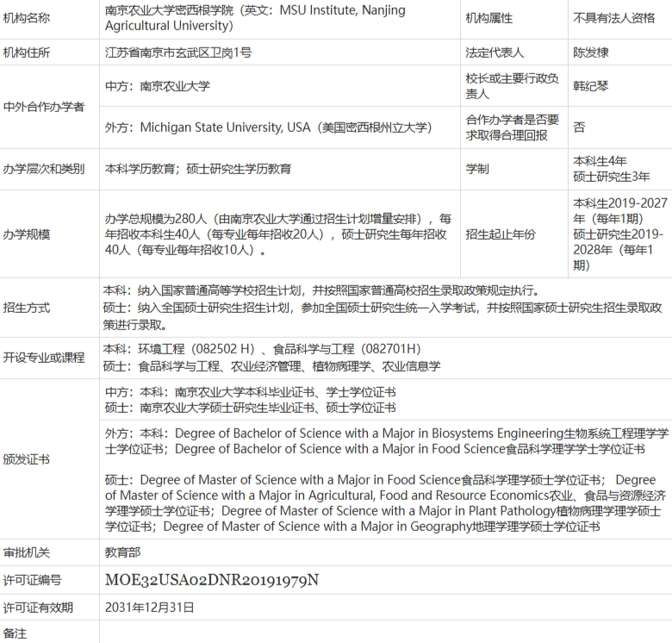672x643 pixels.
Task: Select the 颁发证书 label
Action: pyautogui.click(x=27, y=459)
